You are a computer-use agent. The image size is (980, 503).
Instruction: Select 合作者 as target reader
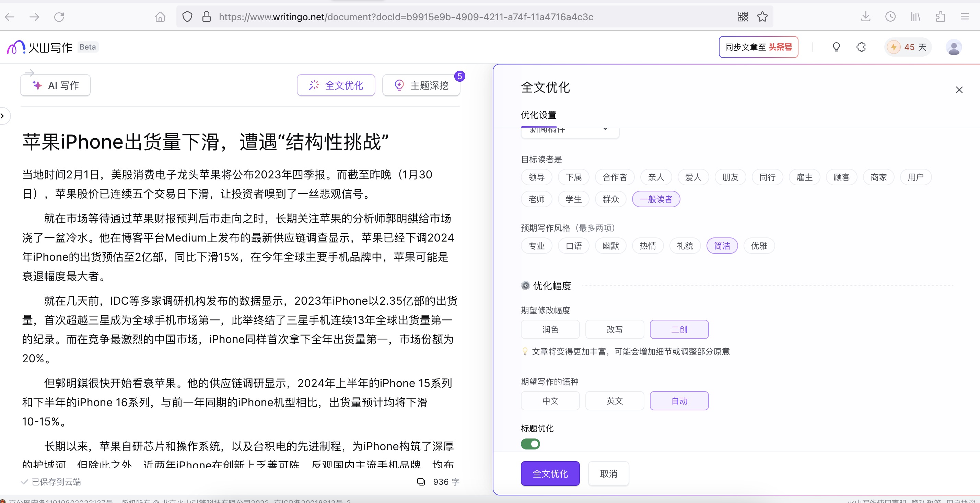[615, 177]
